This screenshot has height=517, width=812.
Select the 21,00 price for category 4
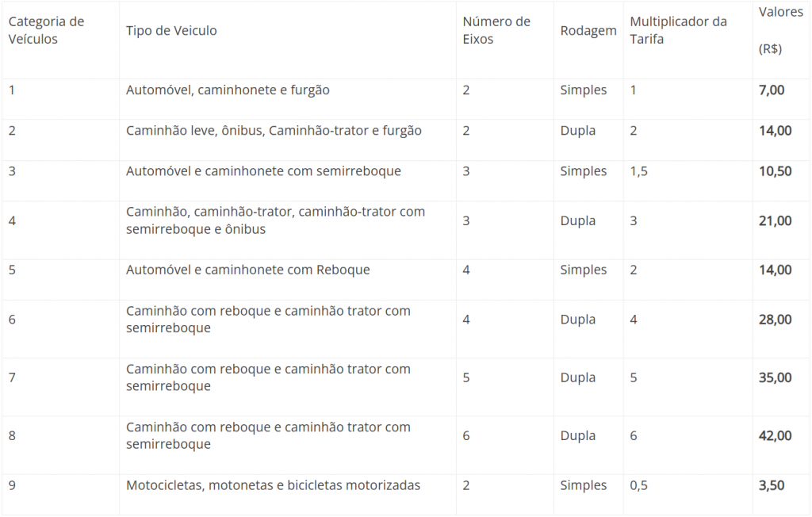click(776, 220)
